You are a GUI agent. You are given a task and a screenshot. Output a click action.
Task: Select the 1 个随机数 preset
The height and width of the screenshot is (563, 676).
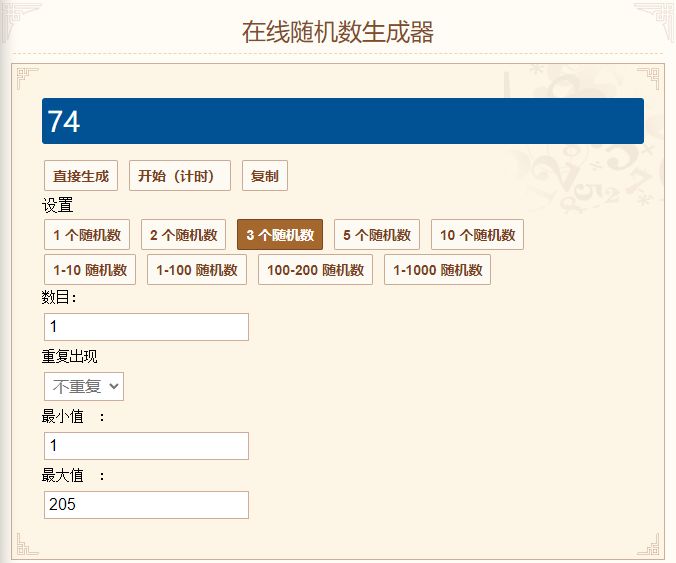(87, 235)
